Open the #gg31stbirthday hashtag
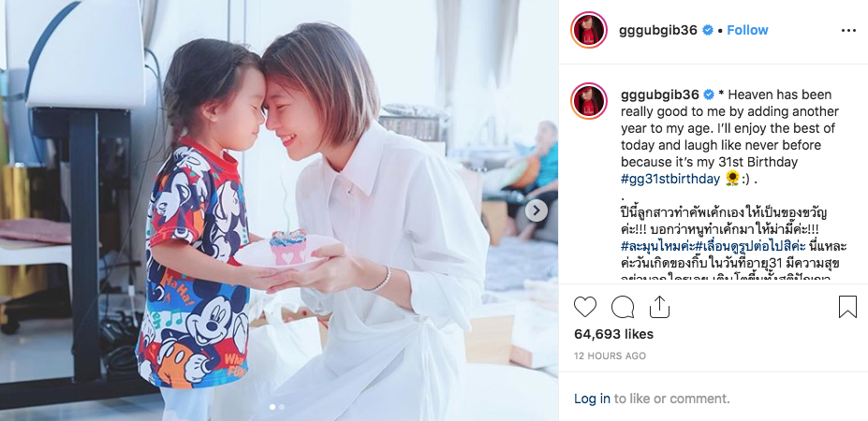 (x=670, y=179)
